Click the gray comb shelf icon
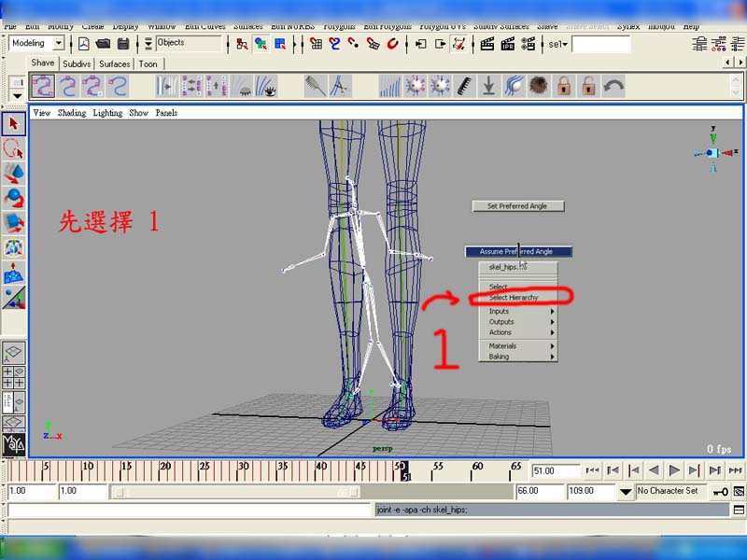Image resolution: width=747 pixels, height=560 pixels. pos(315,86)
